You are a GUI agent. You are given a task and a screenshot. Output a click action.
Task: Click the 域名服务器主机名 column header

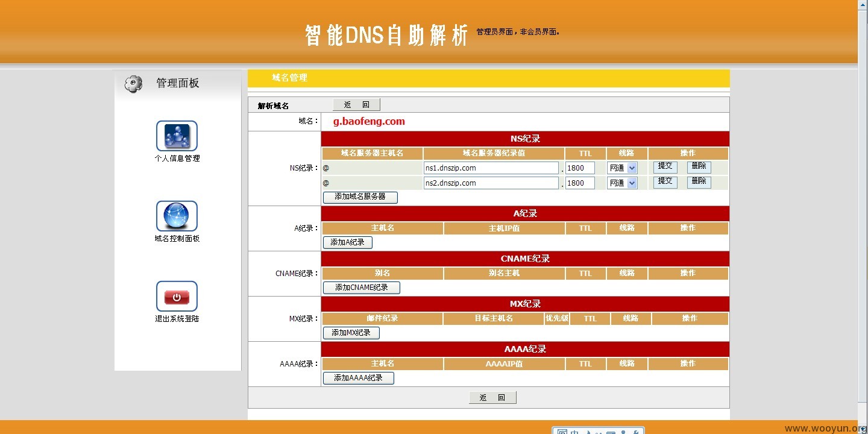tap(372, 153)
